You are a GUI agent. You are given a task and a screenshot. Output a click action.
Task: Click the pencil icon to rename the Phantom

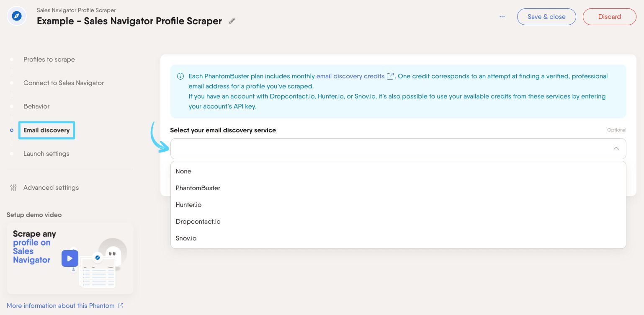232,21
